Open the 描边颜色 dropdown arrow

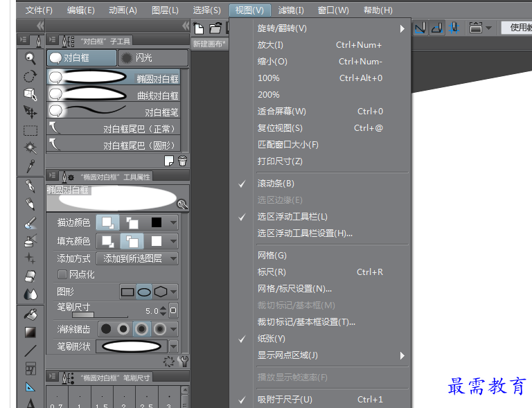point(173,223)
